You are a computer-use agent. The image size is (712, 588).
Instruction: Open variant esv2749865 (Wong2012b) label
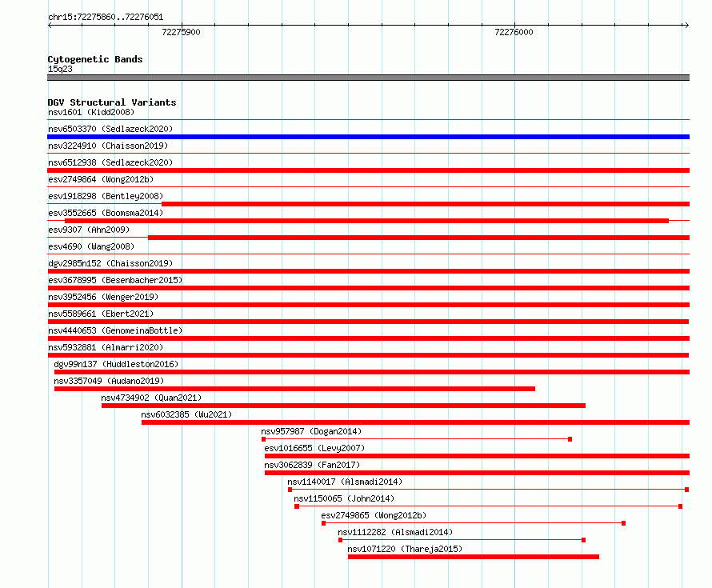pyautogui.click(x=374, y=515)
